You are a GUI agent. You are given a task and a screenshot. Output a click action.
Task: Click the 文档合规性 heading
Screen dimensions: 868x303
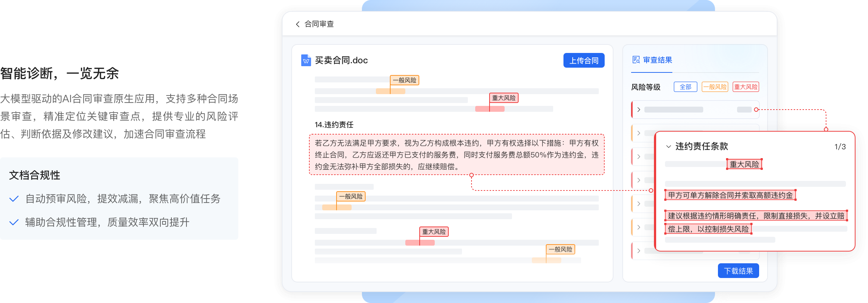pyautogui.click(x=35, y=175)
